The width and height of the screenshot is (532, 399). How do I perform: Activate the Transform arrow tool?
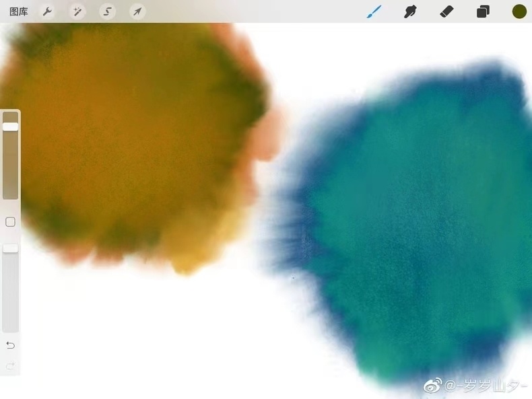click(137, 12)
